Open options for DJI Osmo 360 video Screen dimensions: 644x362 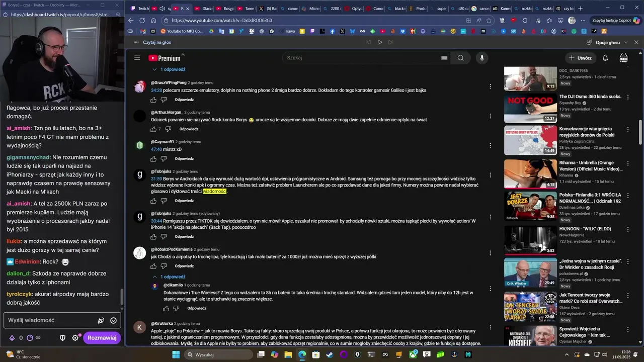pos(627,97)
